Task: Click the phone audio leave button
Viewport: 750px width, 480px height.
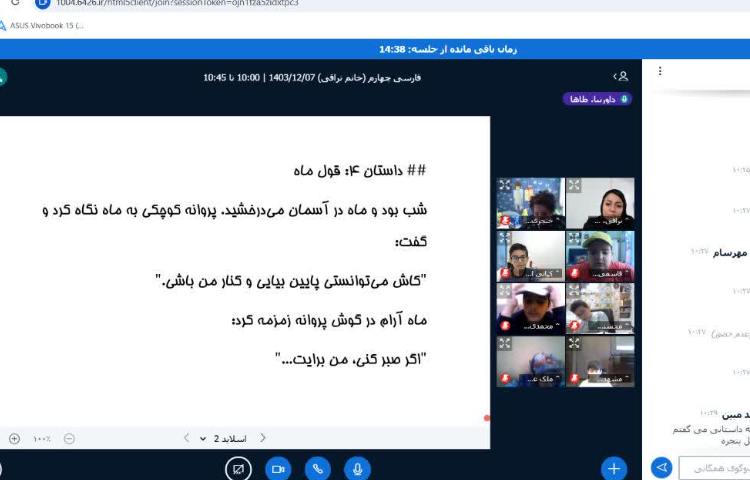Action: pyautogui.click(x=318, y=468)
